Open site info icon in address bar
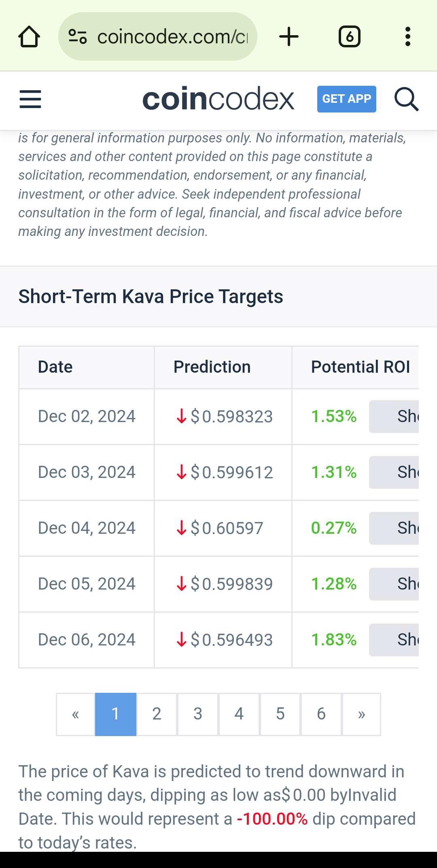Screen dimensions: 437x868 (x=78, y=37)
